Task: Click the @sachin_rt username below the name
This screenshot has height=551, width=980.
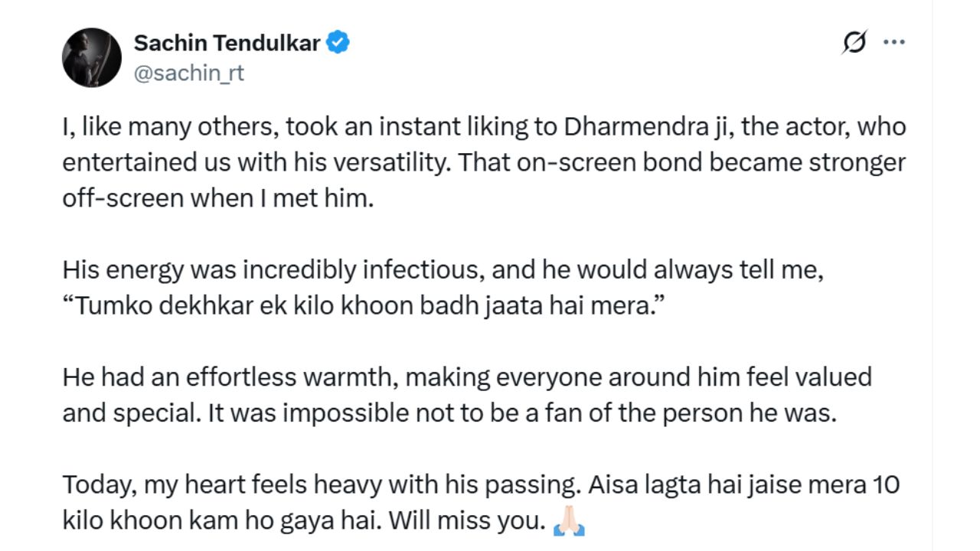Action: pos(188,73)
